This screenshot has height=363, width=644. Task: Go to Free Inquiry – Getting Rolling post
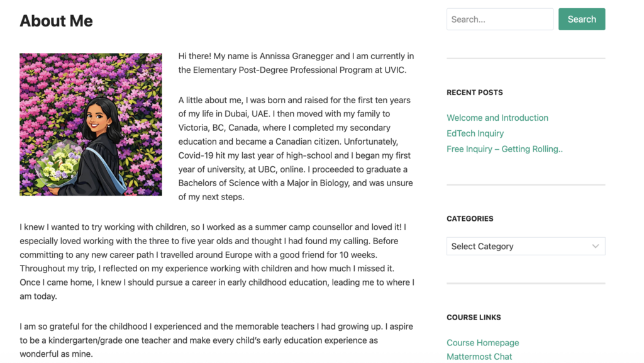[504, 149]
